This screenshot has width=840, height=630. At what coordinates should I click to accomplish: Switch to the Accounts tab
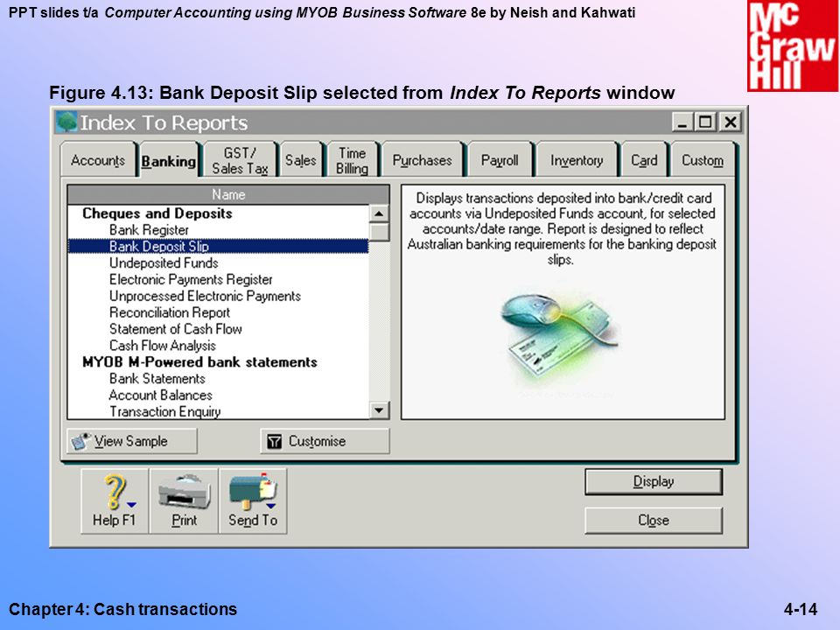pos(98,159)
